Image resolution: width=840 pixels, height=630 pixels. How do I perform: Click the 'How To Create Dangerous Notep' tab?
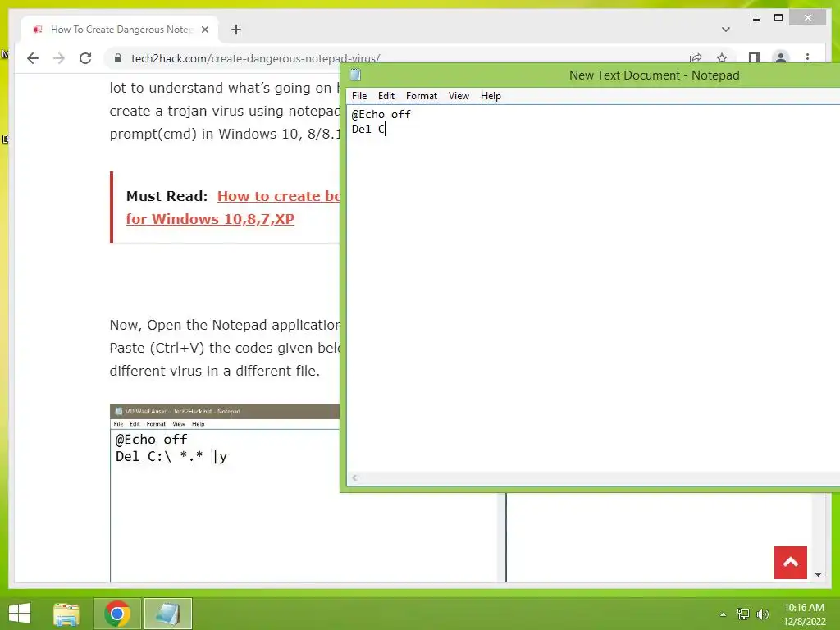(x=120, y=30)
